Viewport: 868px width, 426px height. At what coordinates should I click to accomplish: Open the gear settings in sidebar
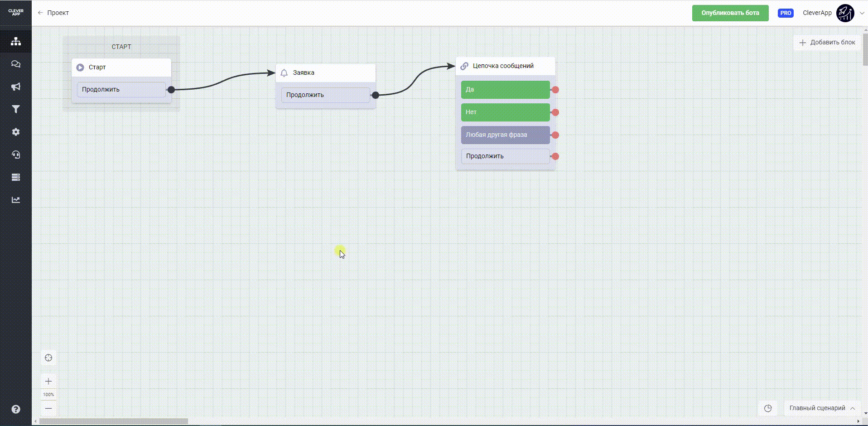tap(16, 132)
